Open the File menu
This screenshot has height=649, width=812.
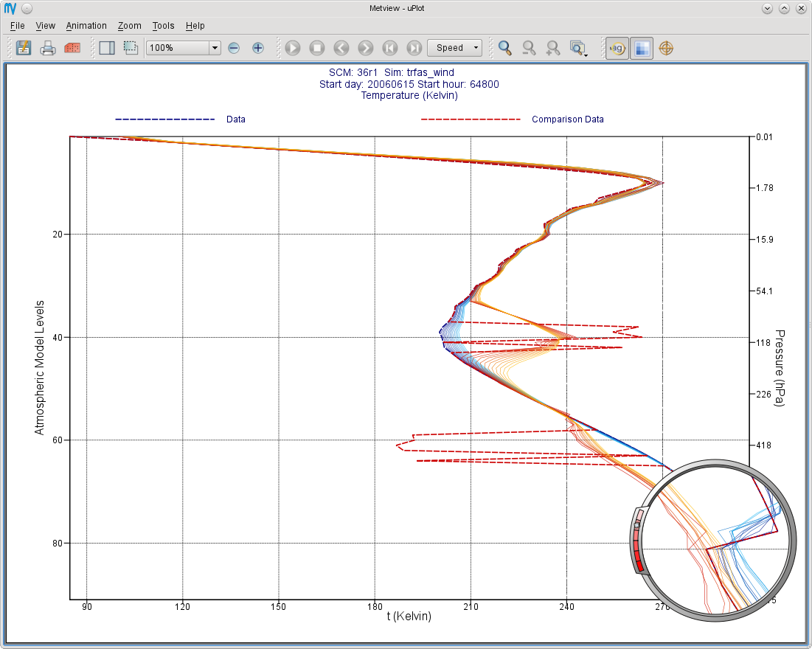pyautogui.click(x=17, y=25)
